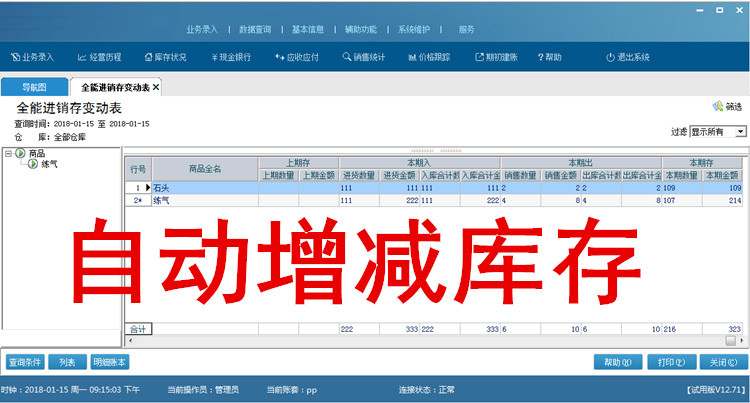
Task: Collapse the 商品 tree node
Action: coord(8,153)
